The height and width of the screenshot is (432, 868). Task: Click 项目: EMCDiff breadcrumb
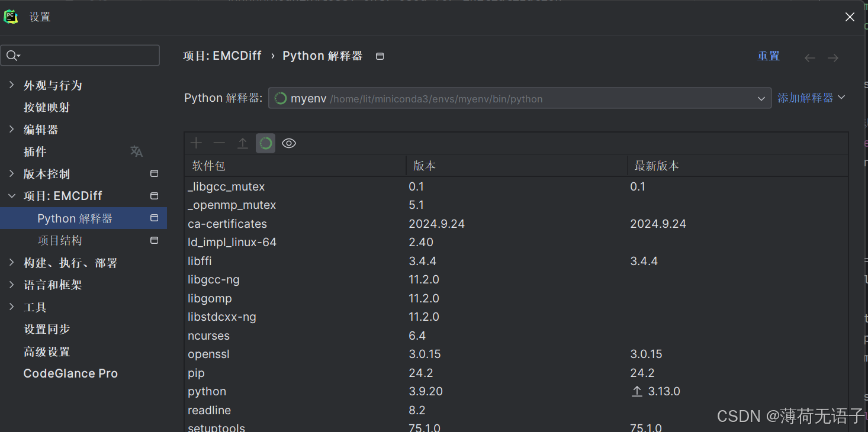point(222,56)
